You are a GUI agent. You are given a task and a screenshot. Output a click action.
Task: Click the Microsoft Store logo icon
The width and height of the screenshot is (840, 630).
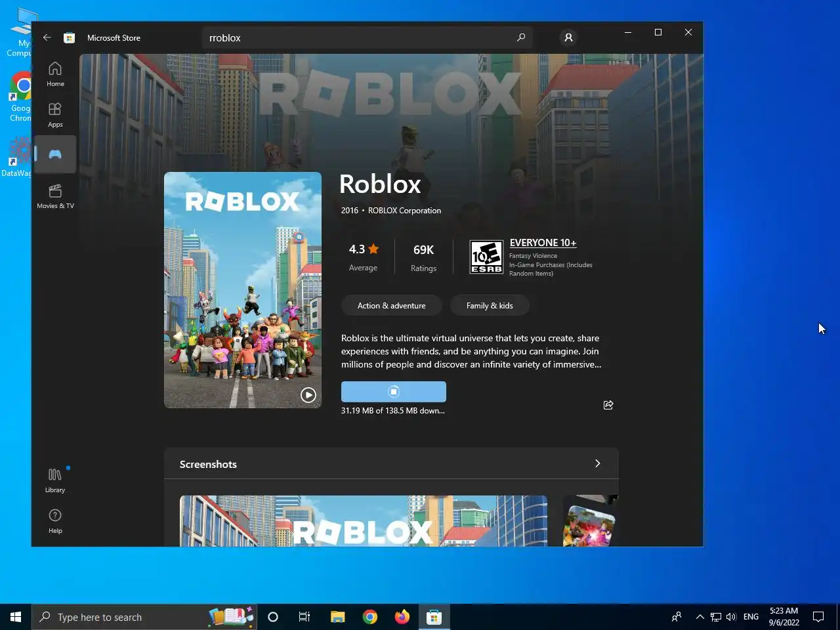(x=69, y=37)
